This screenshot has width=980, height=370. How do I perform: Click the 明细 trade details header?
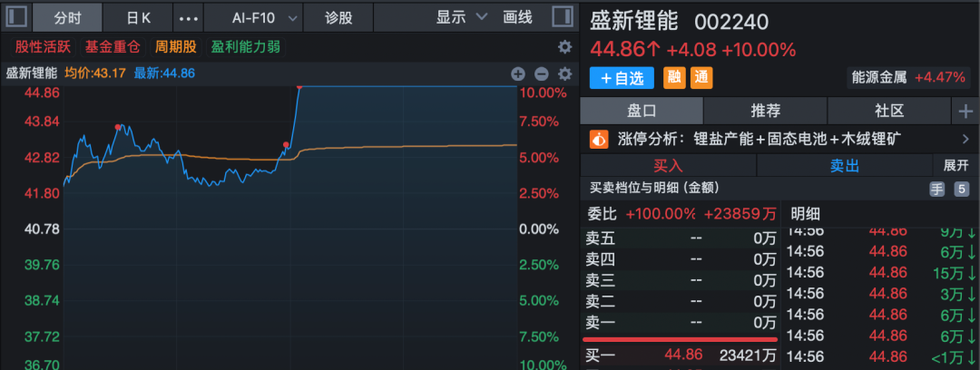click(x=805, y=214)
